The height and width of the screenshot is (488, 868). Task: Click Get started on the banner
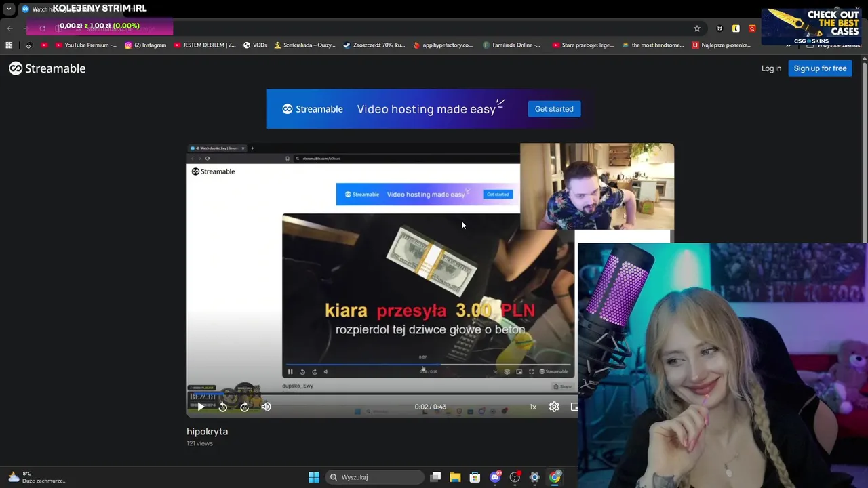click(x=554, y=109)
